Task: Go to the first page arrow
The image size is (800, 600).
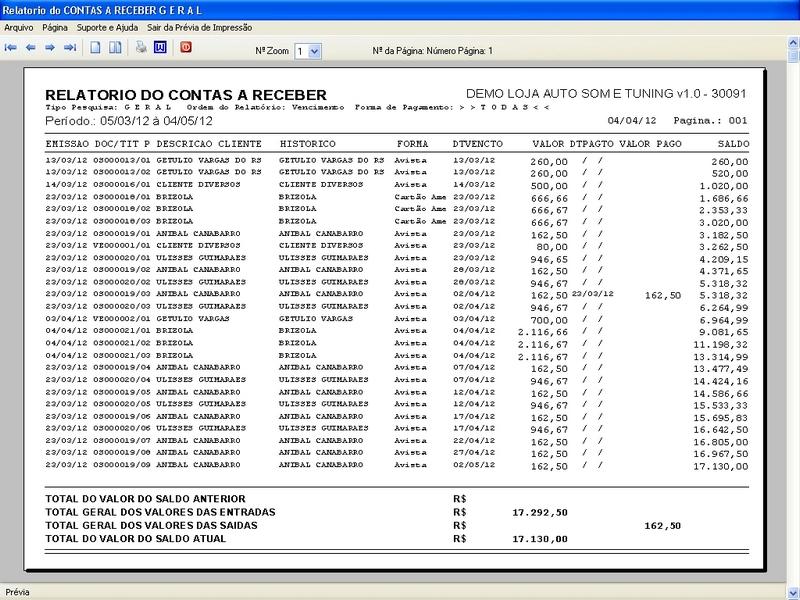Action: pyautogui.click(x=11, y=47)
